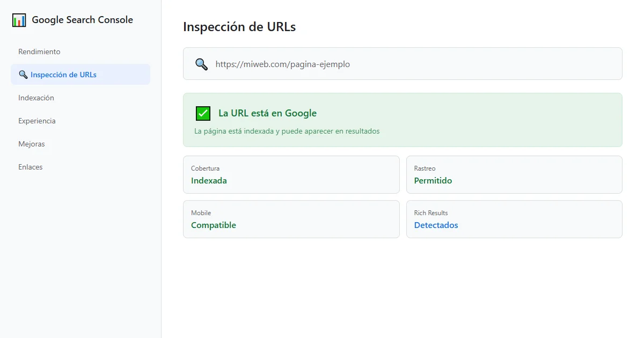Open the Mobile Compatible card
Viewport: 644px width, 338px height.
click(291, 219)
